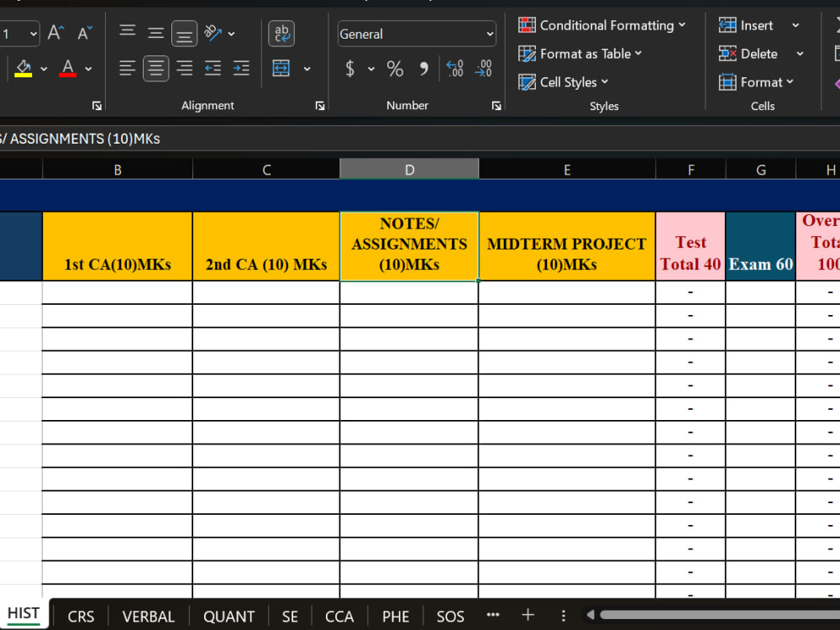The width and height of the screenshot is (840, 630).
Task: Apply red font color
Action: [x=67, y=68]
